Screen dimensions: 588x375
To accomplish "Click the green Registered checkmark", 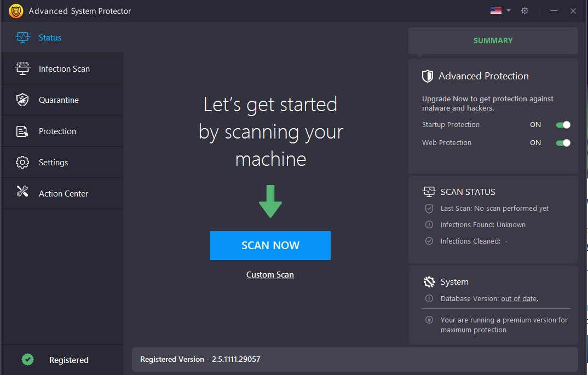I will coord(27,360).
